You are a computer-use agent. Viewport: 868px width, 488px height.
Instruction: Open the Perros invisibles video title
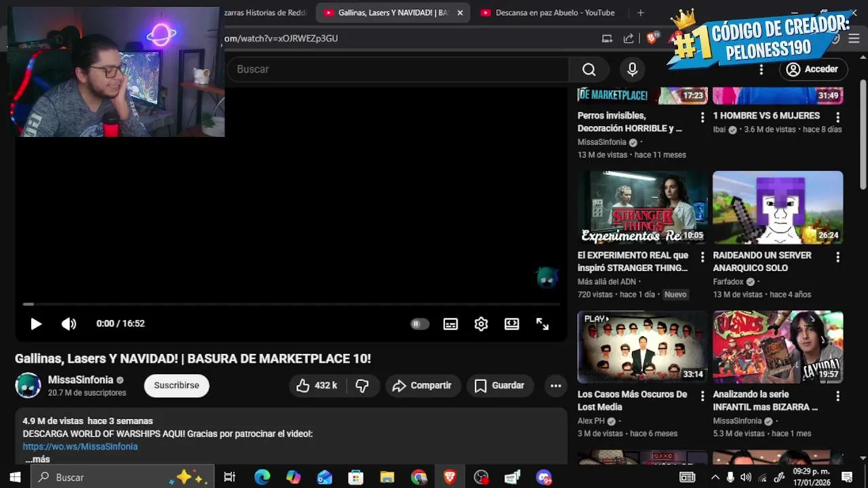pyautogui.click(x=630, y=122)
